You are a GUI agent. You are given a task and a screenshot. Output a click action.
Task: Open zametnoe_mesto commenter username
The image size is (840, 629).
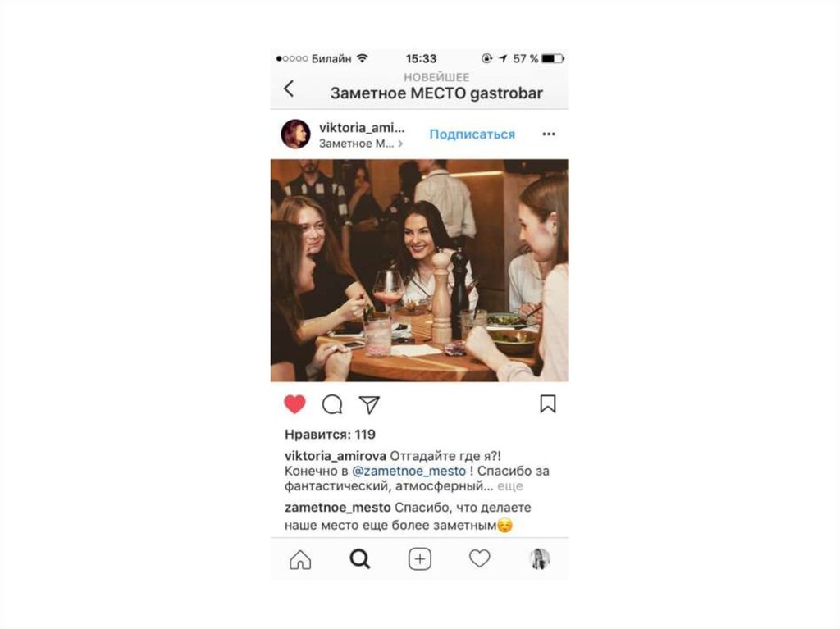click(x=337, y=508)
